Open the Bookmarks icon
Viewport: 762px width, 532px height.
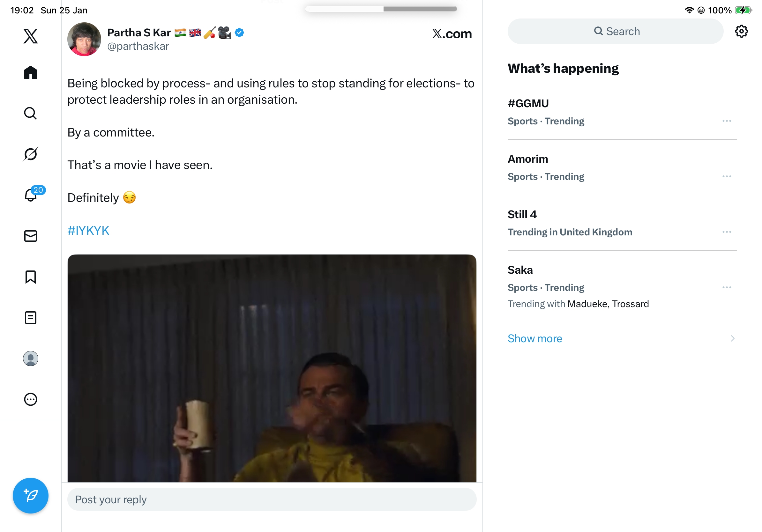[x=31, y=277]
